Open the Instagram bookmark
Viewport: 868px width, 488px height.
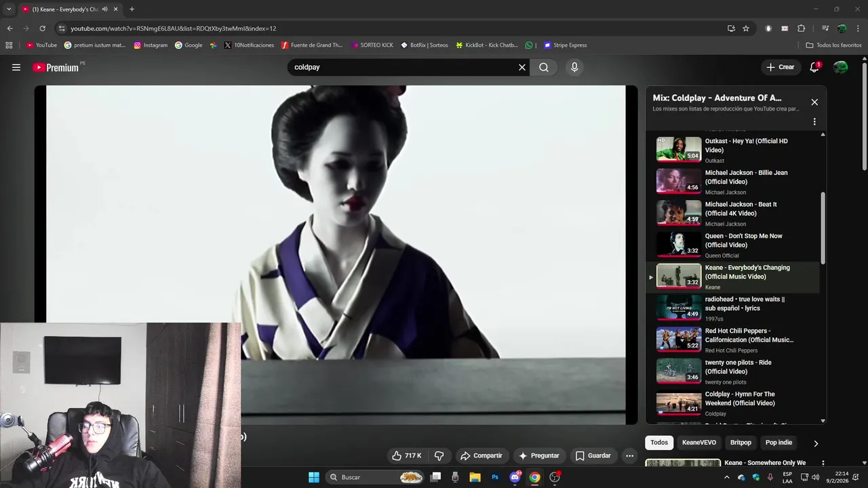pyautogui.click(x=151, y=45)
